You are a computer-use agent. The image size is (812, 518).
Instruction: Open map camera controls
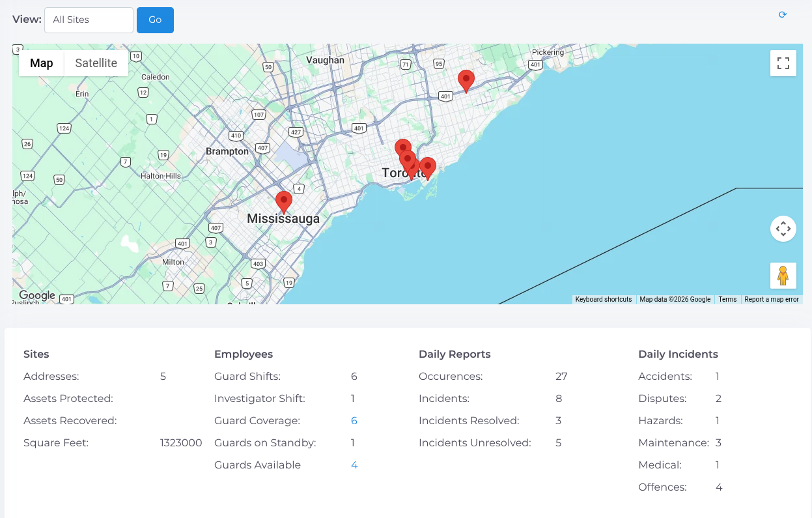point(783,229)
